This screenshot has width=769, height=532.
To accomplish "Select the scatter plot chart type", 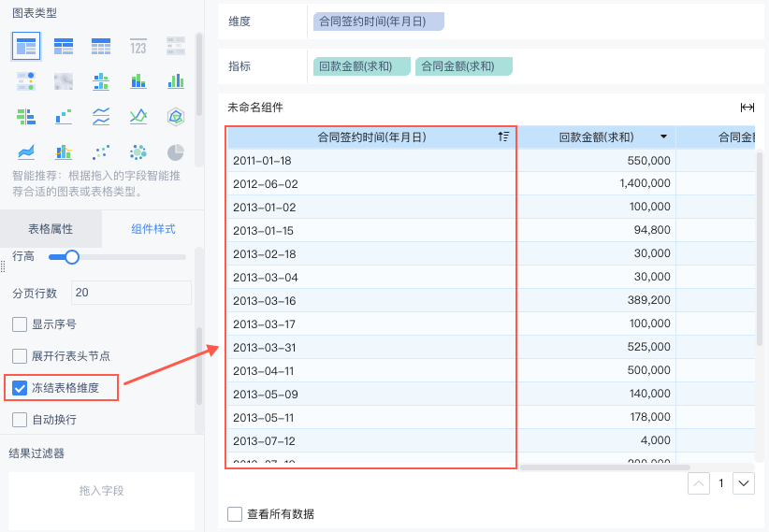I will coord(101,152).
